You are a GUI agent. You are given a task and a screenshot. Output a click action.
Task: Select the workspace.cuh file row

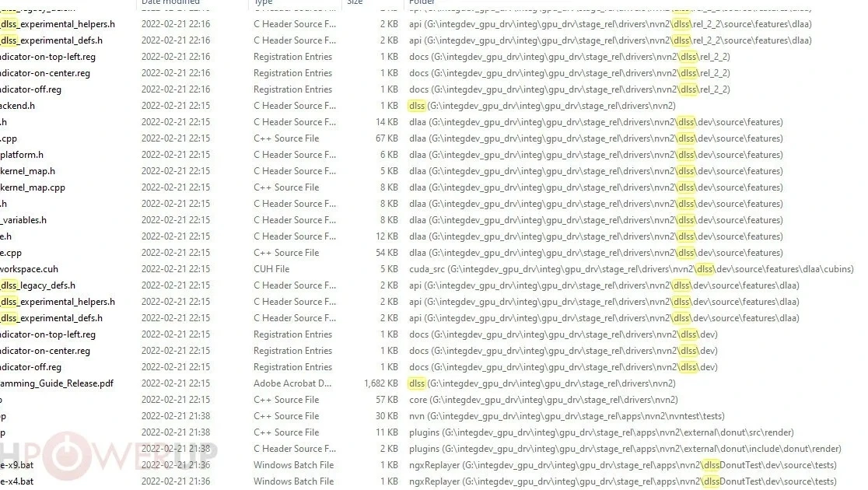point(29,269)
